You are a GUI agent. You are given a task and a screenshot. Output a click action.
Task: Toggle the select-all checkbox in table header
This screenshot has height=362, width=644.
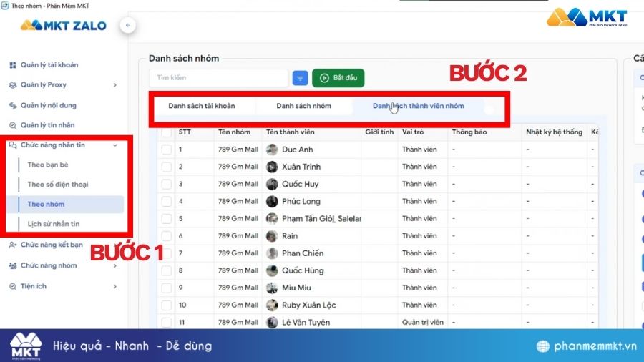pos(166,132)
